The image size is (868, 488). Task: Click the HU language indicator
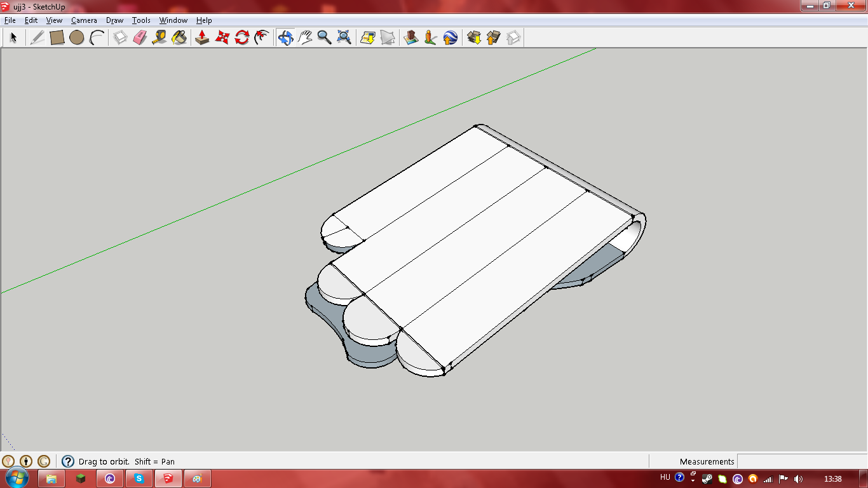pyautogui.click(x=665, y=477)
